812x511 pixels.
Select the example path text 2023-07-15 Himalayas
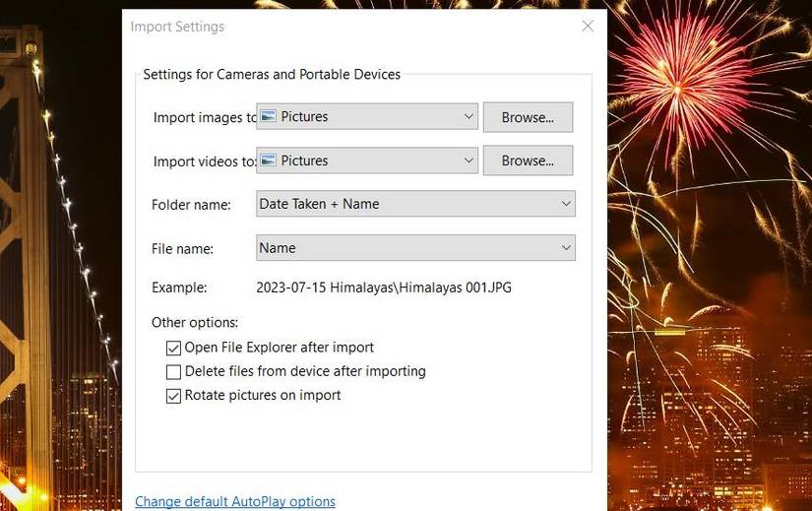tap(384, 287)
